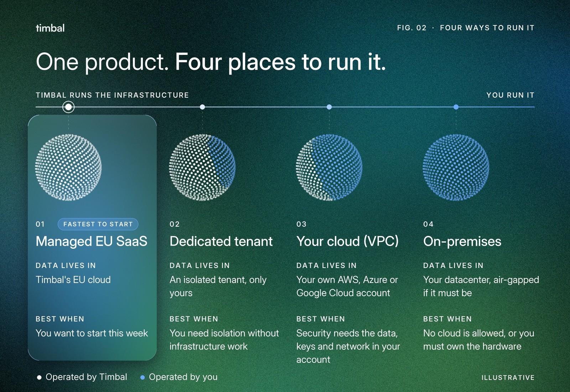Click 'You need isolation without infrastructure work'

(x=224, y=340)
